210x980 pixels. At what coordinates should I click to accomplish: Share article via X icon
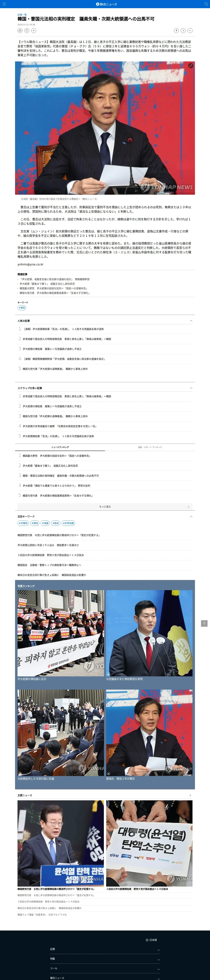[183, 30]
